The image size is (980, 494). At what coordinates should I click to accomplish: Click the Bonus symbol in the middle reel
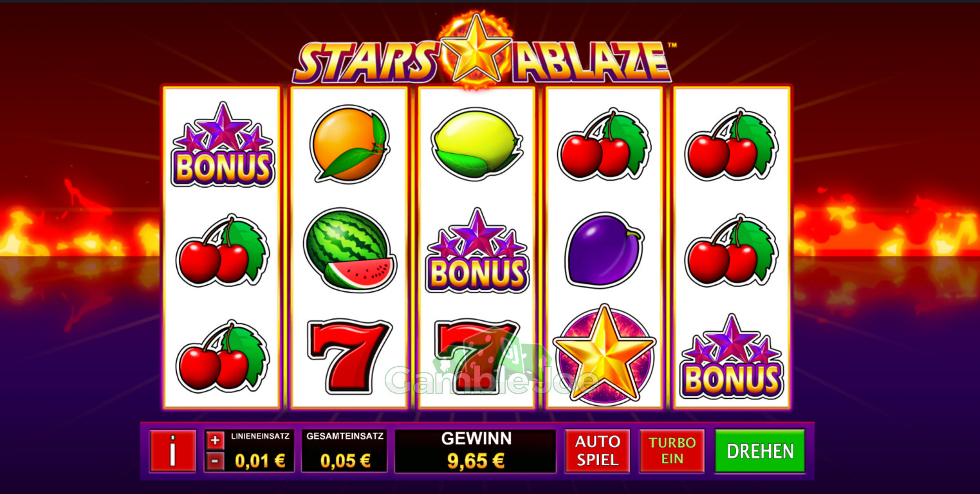(477, 251)
